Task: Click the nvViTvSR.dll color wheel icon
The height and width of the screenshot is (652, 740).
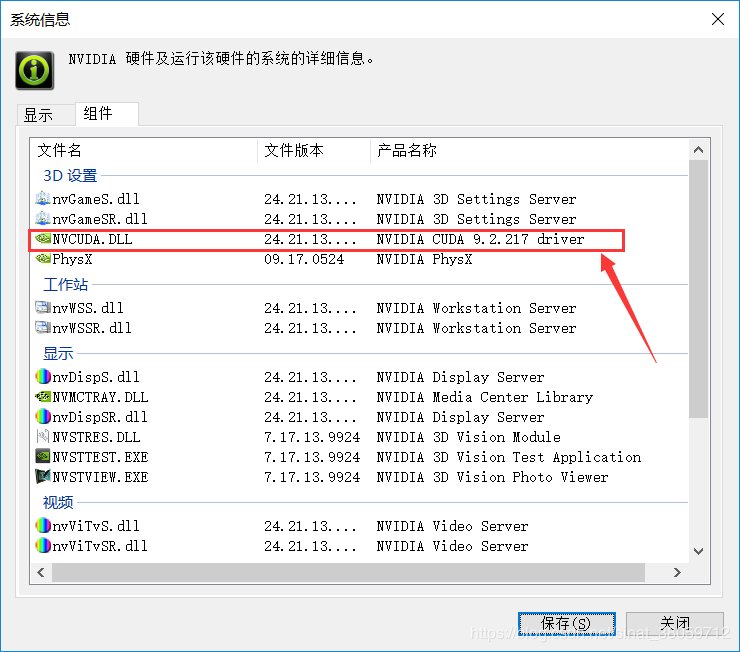Action: (x=43, y=545)
